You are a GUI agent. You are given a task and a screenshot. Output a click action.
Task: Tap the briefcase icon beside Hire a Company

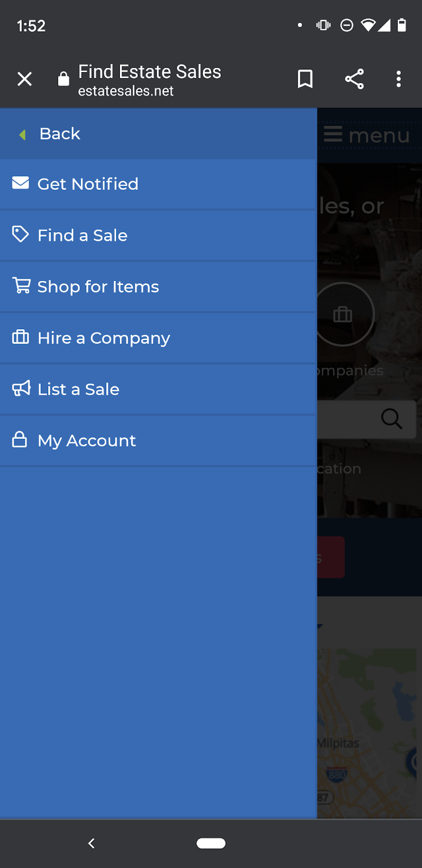click(21, 337)
